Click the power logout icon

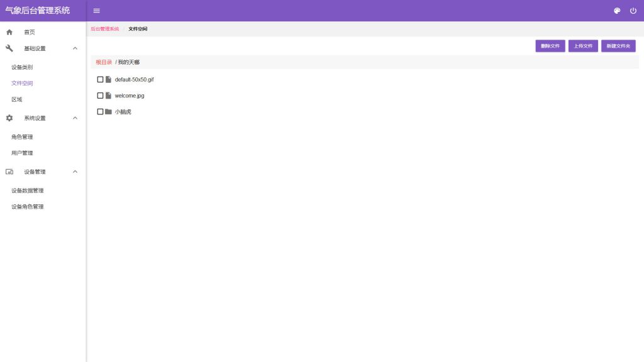tap(633, 11)
